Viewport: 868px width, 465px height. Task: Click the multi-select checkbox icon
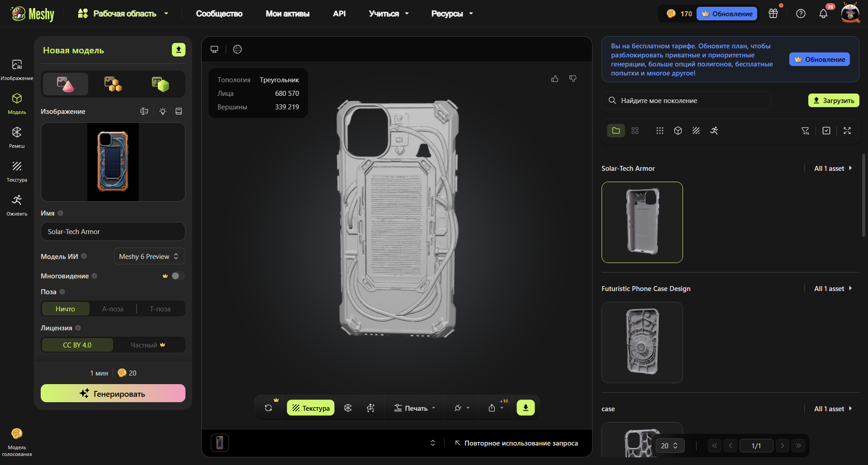tap(826, 131)
